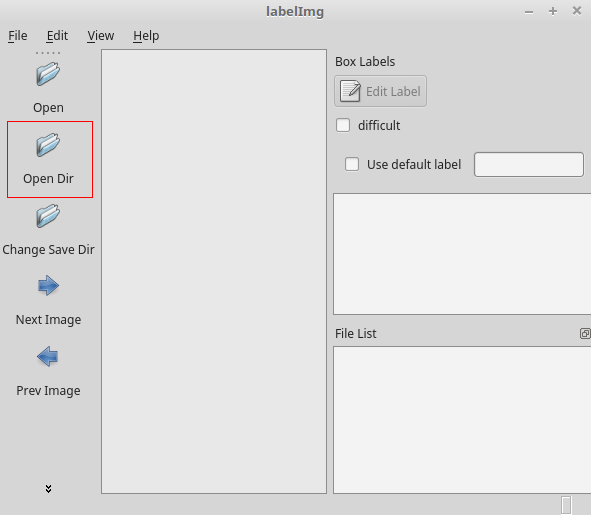The width and height of the screenshot is (591, 515).
Task: Open the Help menu
Action: pyautogui.click(x=146, y=36)
